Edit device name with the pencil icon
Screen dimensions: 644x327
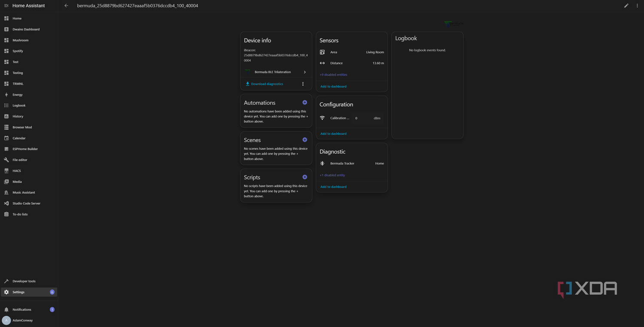click(x=626, y=6)
